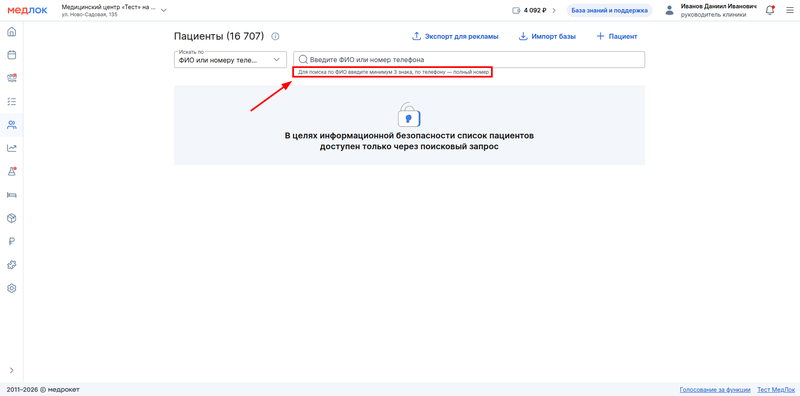Open the laboratory flask icon in sidebar
This screenshot has width=800, height=396.
[x=12, y=171]
